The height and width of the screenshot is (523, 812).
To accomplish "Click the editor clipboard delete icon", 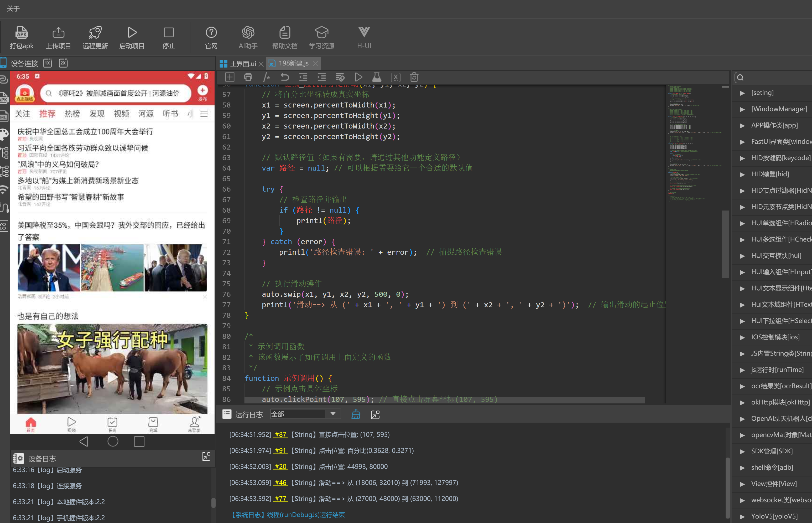I will click(414, 77).
